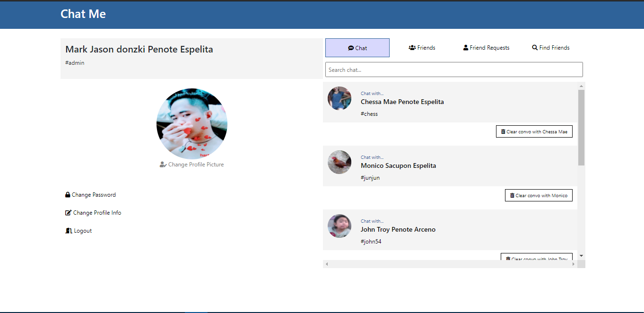Switch to the Chat tab
The image size is (644, 313).
(357, 48)
